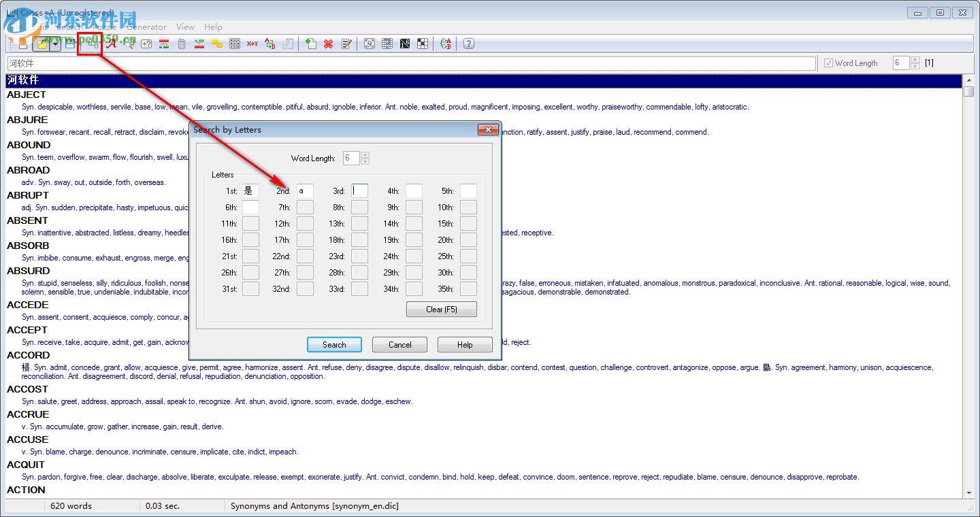Click the grid icon showing number 9
Screen dimensions: 980x517
tap(370, 44)
